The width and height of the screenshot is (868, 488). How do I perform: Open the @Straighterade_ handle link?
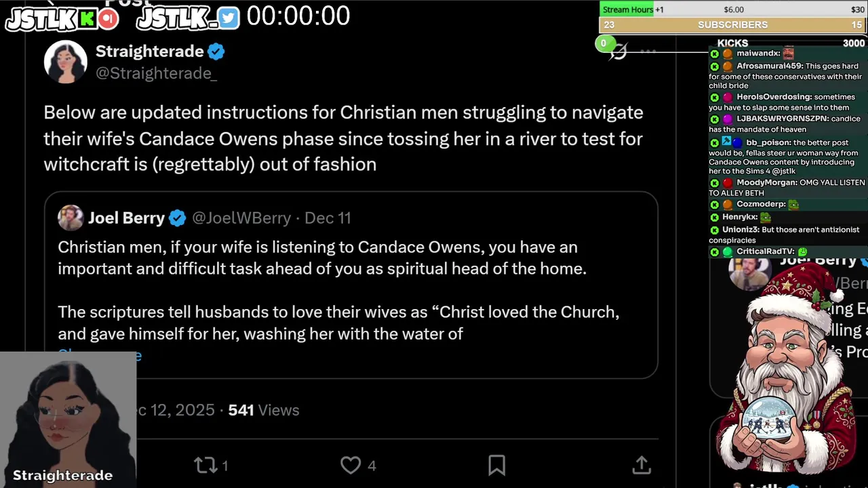click(x=156, y=73)
